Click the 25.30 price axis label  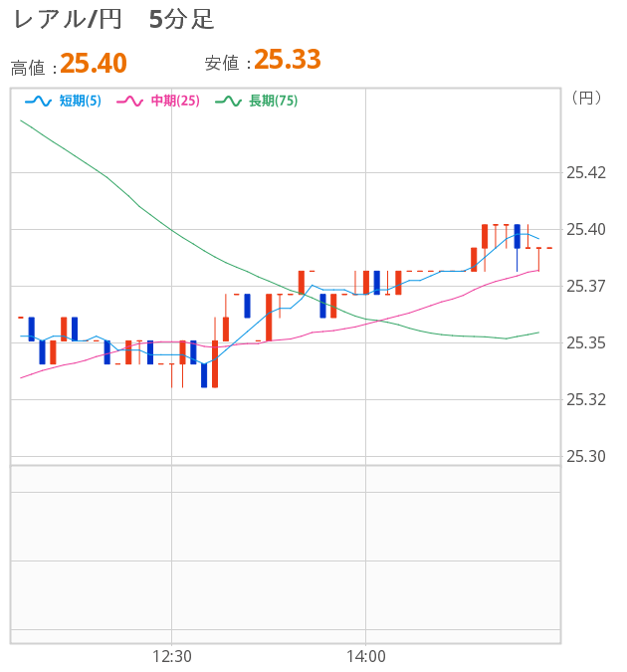(x=586, y=456)
